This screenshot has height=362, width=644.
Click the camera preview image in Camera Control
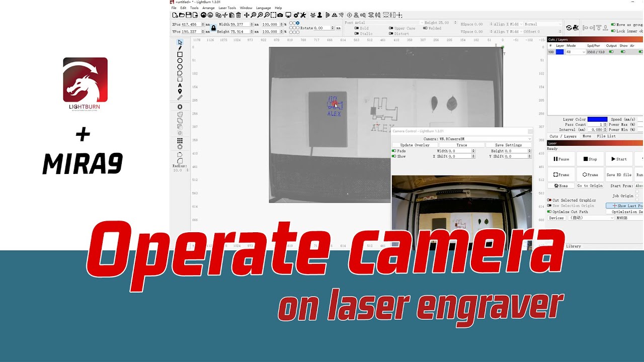point(461,213)
